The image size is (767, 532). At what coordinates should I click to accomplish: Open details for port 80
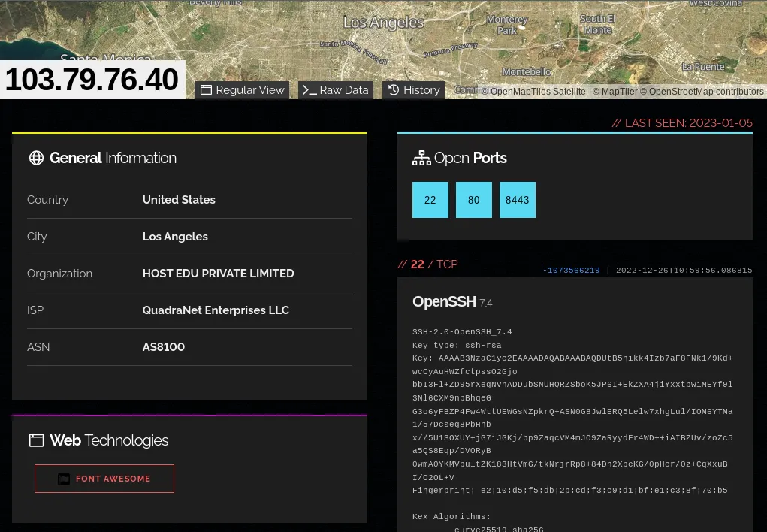[x=473, y=200]
